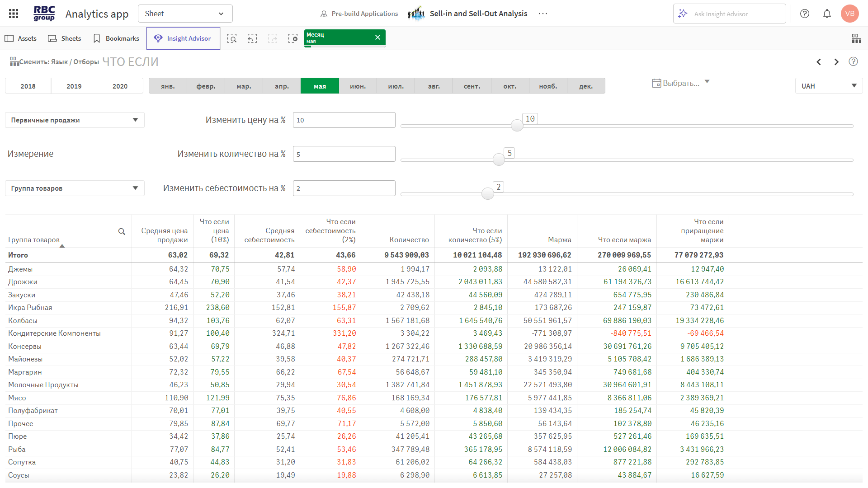
Task: Expand the Sheet dropdown
Action: (x=185, y=14)
